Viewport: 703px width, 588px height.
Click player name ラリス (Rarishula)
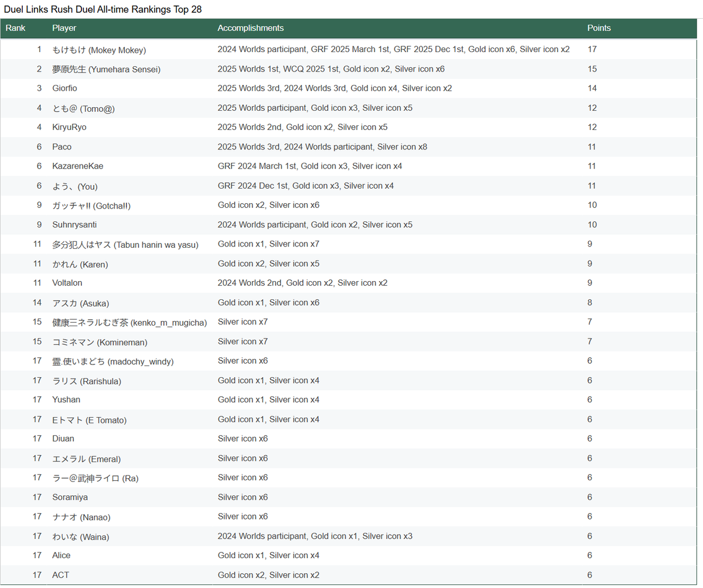click(x=87, y=381)
